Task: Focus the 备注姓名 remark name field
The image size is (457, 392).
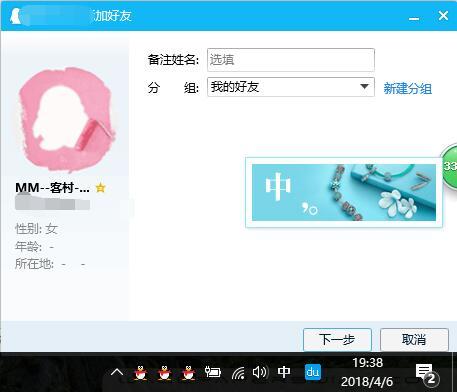Action: (x=291, y=60)
